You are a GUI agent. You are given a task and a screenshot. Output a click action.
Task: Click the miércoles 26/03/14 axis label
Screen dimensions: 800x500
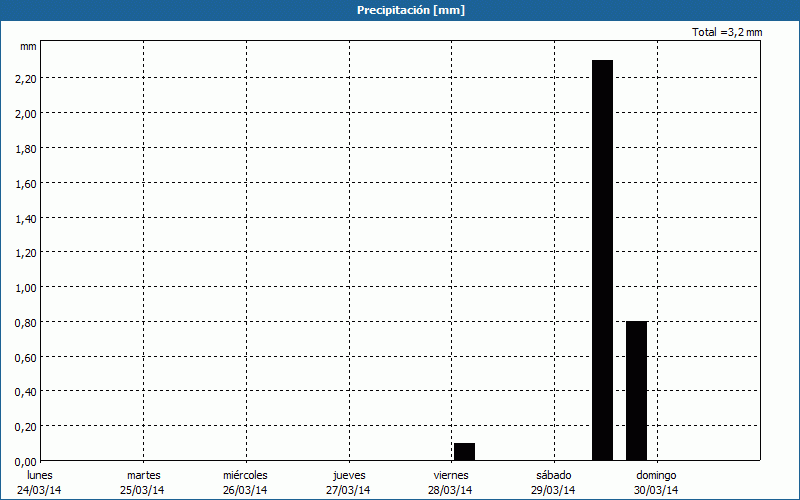coord(245,482)
